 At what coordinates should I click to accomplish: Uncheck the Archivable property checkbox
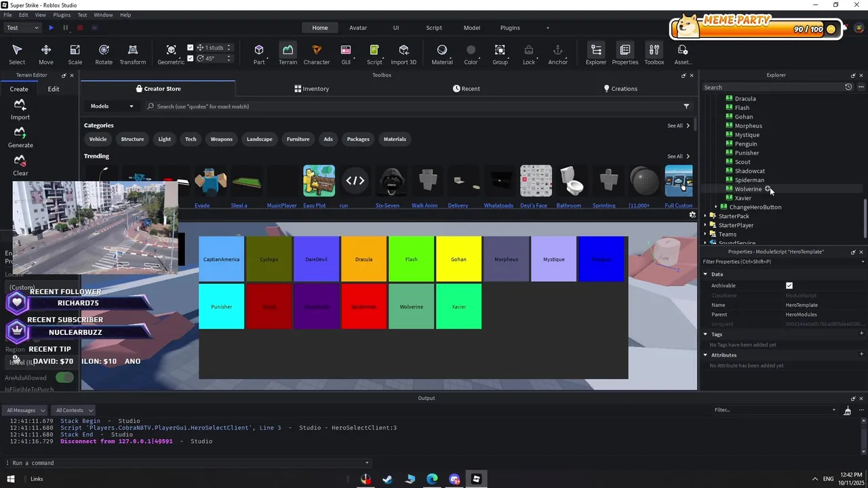pos(789,286)
